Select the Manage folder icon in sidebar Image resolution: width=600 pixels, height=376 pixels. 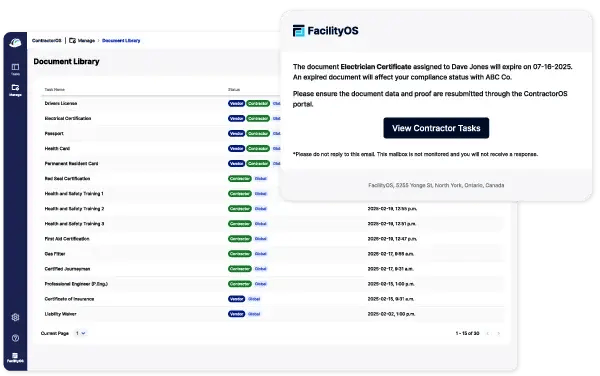(x=15, y=90)
